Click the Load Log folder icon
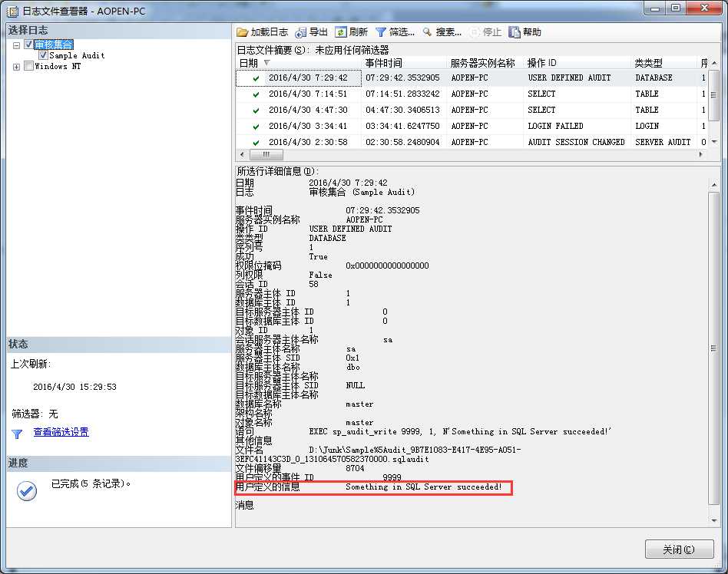Image resolution: width=728 pixels, height=574 pixels. click(243, 32)
